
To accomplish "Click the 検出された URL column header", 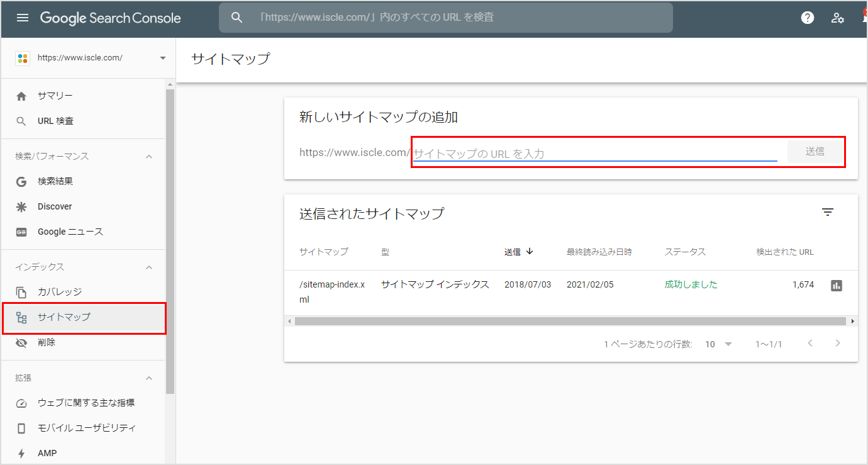I will 785,252.
